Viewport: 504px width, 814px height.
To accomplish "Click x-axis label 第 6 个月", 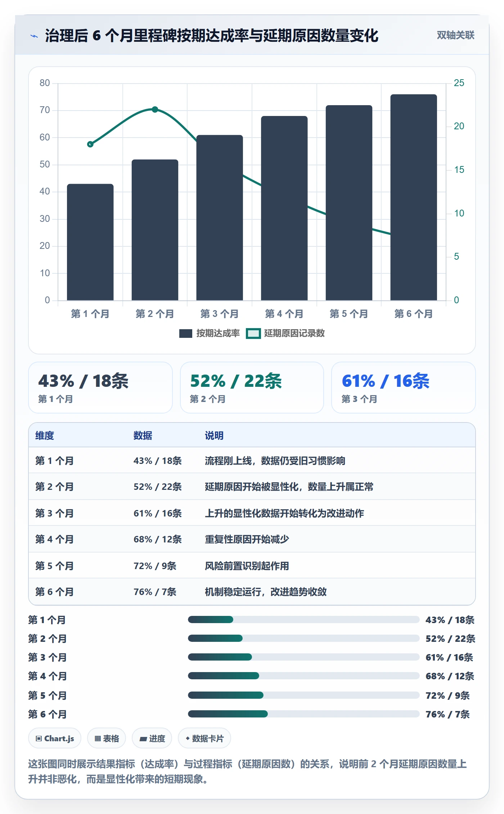I will 413,314.
